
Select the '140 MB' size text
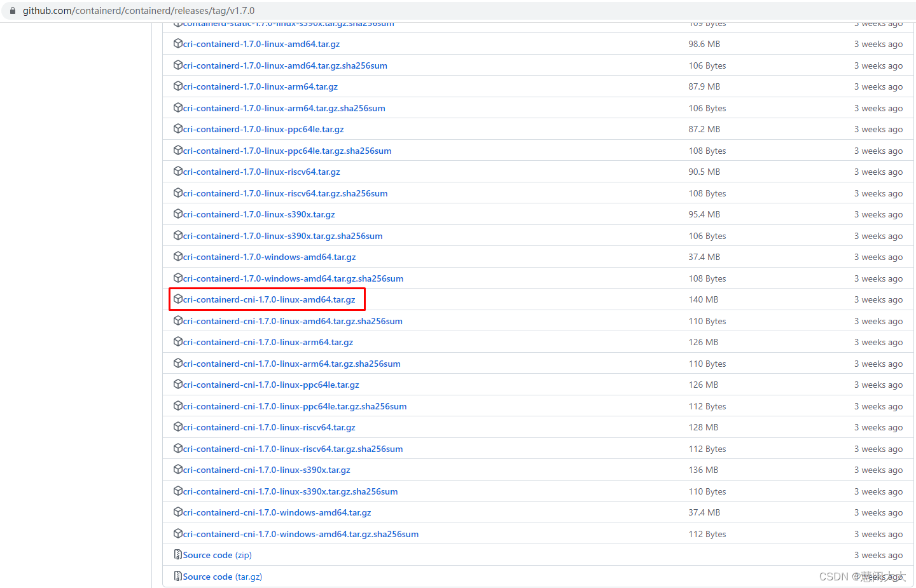tap(704, 299)
